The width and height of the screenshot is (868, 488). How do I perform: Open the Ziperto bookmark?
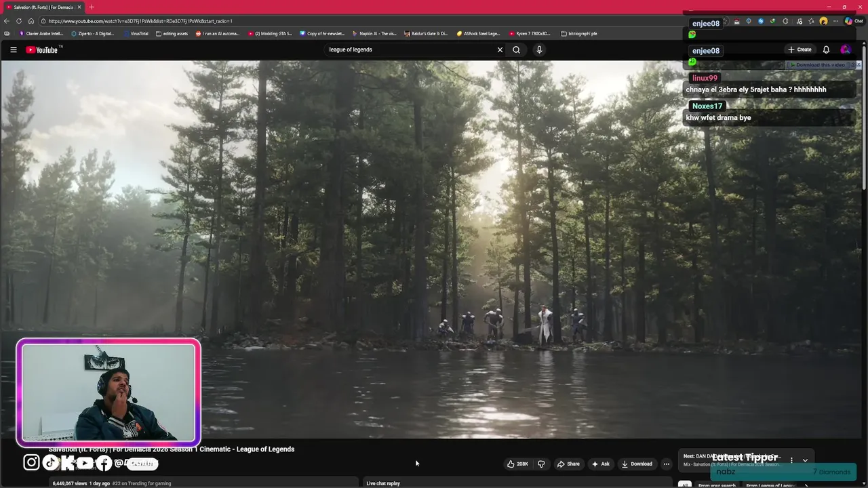[93, 33]
